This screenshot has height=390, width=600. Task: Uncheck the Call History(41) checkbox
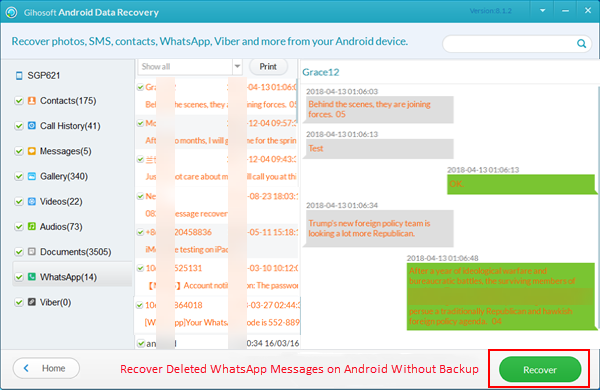point(18,126)
